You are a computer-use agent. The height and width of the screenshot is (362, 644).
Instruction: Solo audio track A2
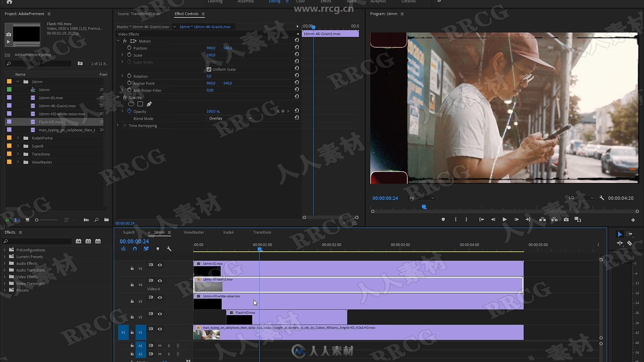tap(169, 354)
